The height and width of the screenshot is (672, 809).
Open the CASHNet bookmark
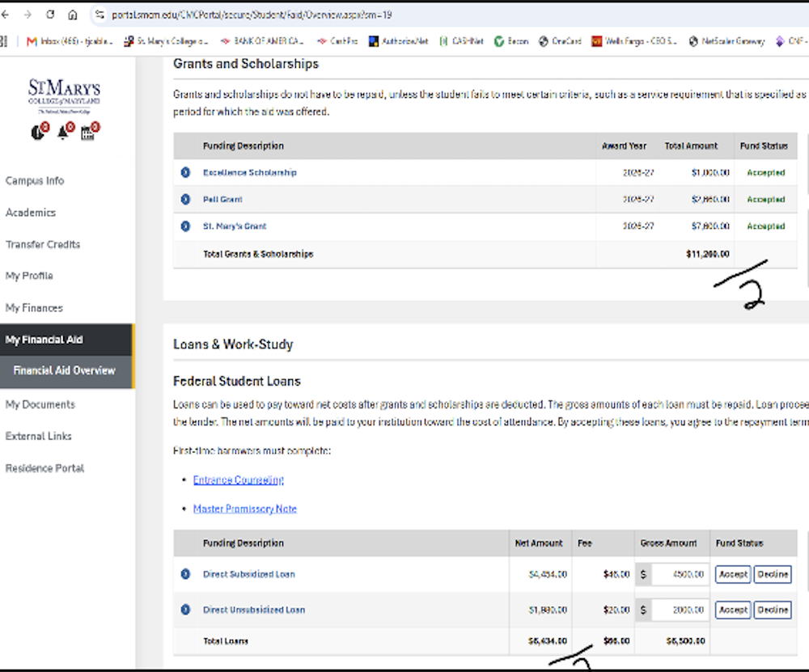[x=461, y=41]
